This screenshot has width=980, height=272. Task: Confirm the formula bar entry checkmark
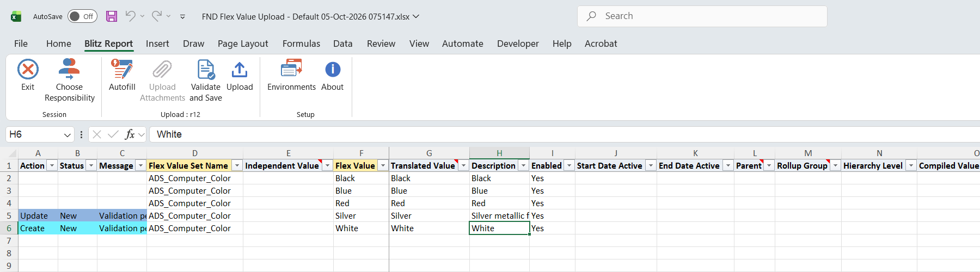tap(113, 134)
